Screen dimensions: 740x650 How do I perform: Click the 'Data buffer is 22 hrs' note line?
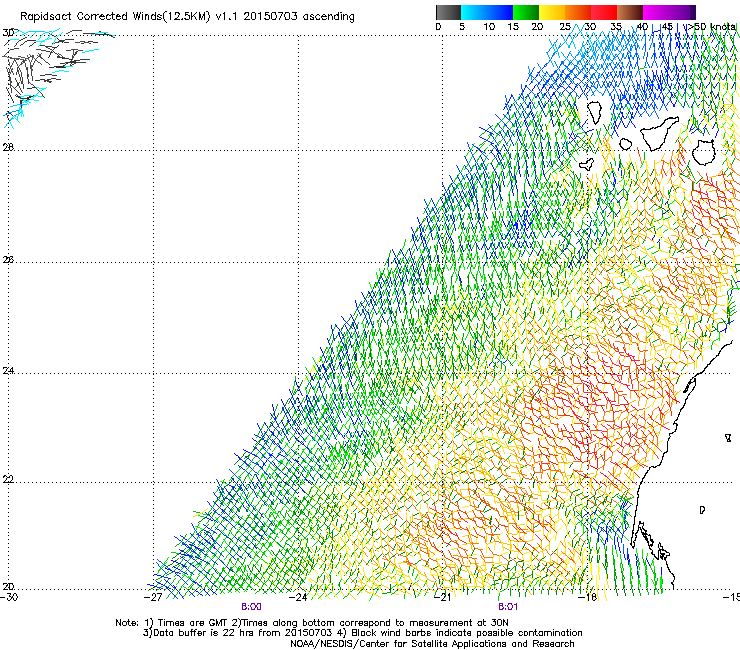[362, 633]
